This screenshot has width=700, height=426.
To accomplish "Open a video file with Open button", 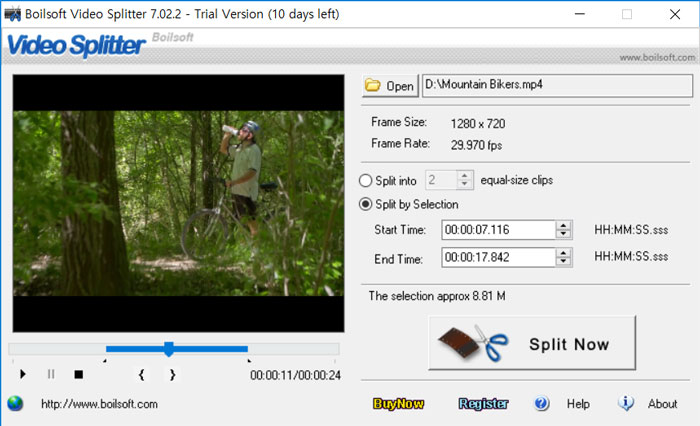I will (390, 85).
